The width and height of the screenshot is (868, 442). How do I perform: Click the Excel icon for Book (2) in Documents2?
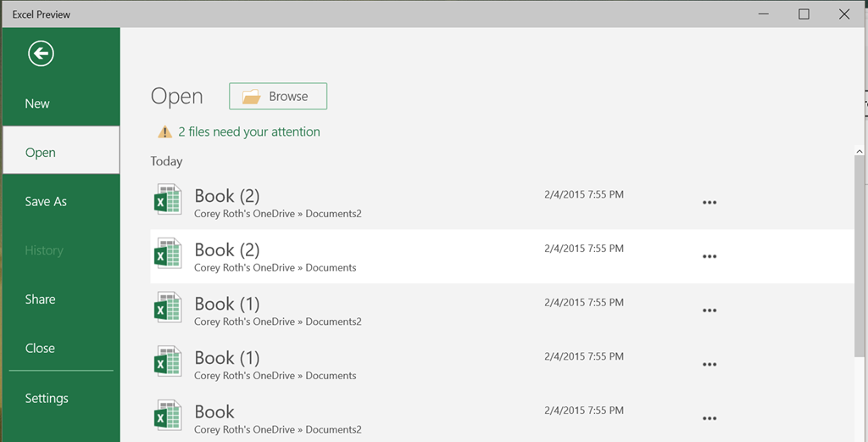click(x=168, y=199)
